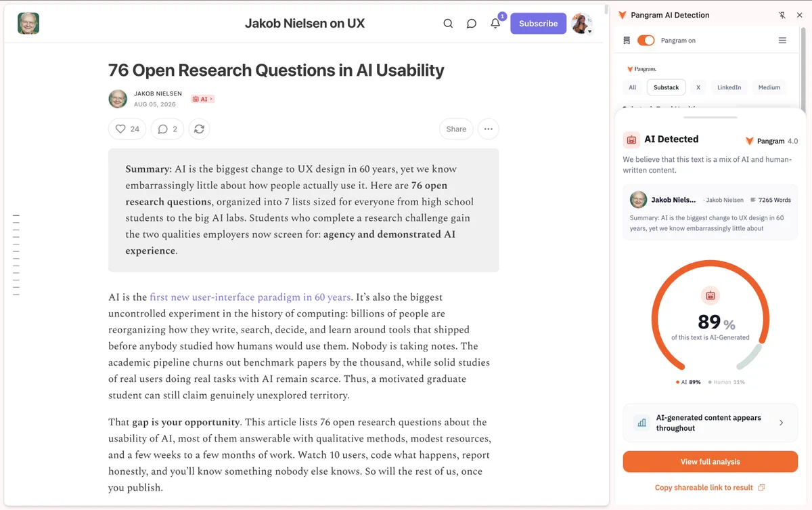Screen dimensions: 812x510
Task: Click user profile avatar menu
Action: [582, 23]
